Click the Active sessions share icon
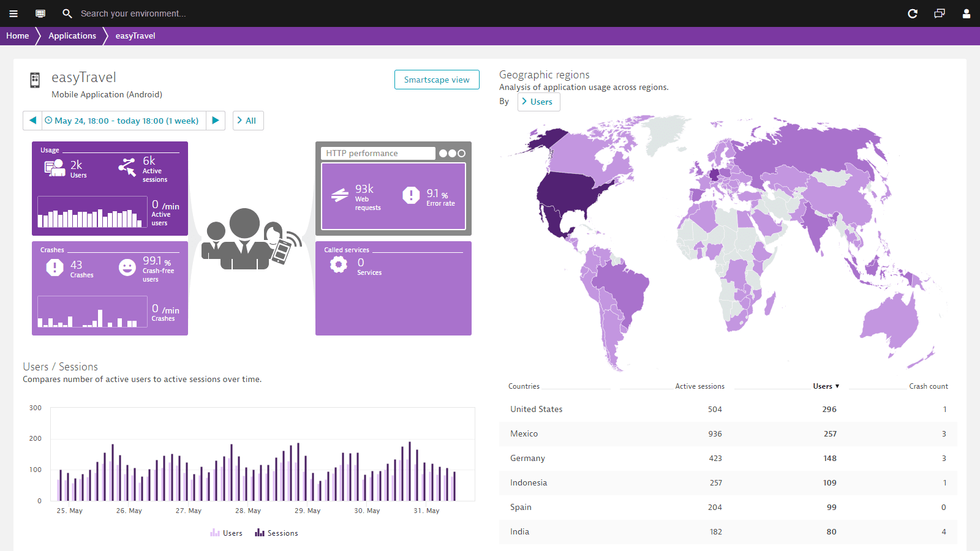The width and height of the screenshot is (980, 551). click(x=127, y=167)
